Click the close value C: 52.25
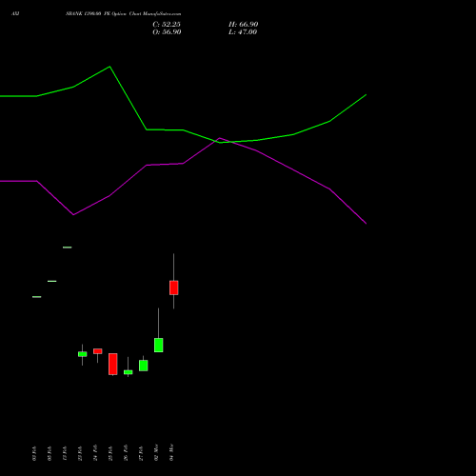Image resolution: width=476 pixels, height=476 pixels. [167, 25]
